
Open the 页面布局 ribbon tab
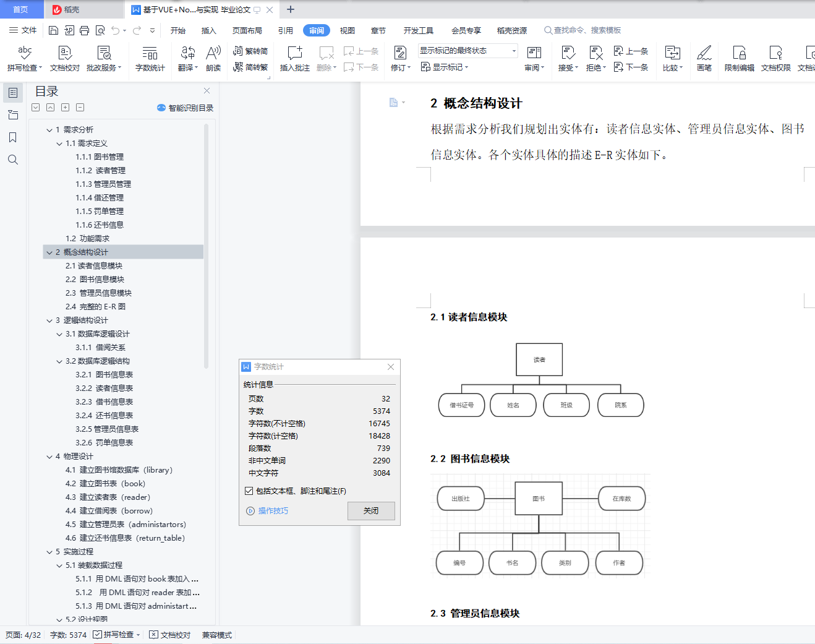(x=247, y=30)
